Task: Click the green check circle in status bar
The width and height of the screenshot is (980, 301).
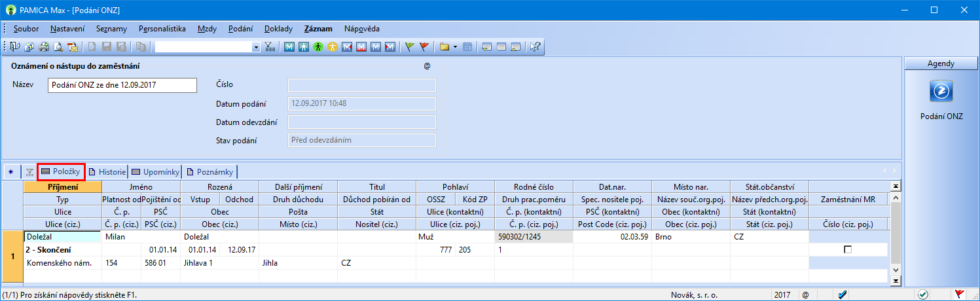Action: click(x=922, y=295)
